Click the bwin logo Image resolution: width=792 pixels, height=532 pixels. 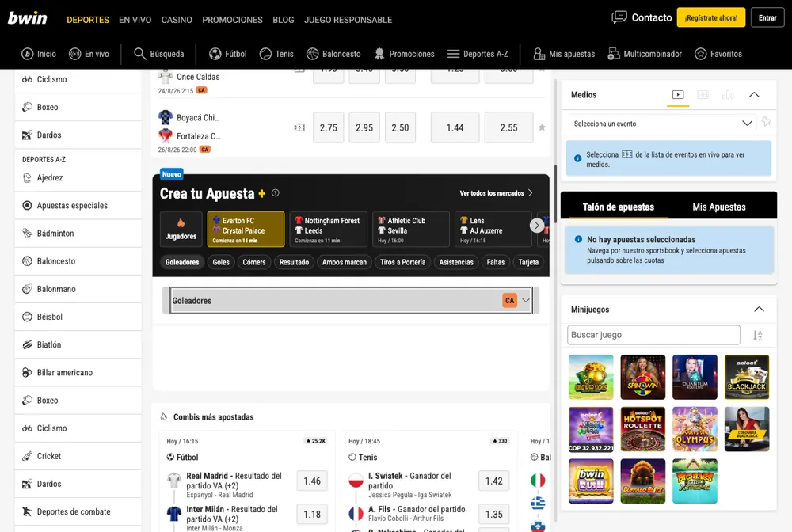(x=27, y=18)
